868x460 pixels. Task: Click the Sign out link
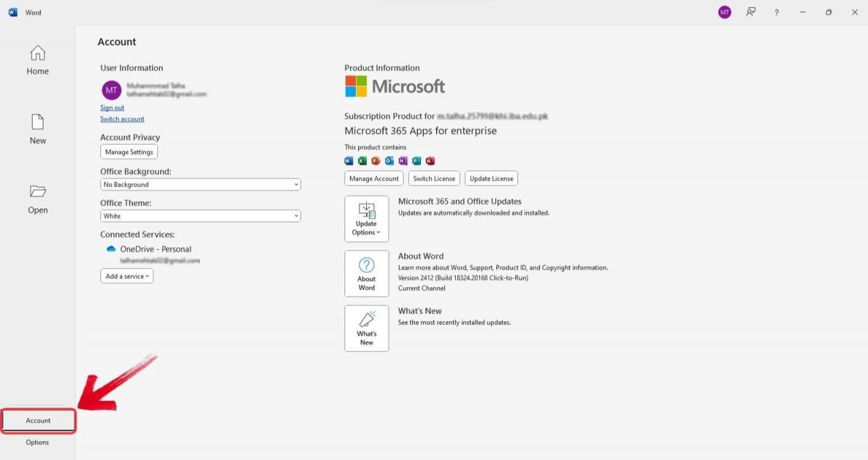[112, 107]
